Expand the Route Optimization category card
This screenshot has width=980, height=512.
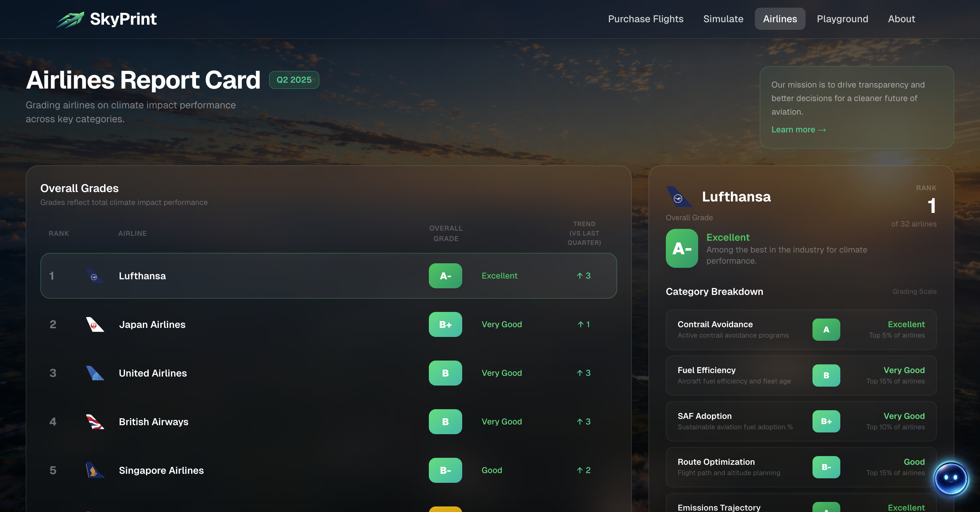(800, 467)
